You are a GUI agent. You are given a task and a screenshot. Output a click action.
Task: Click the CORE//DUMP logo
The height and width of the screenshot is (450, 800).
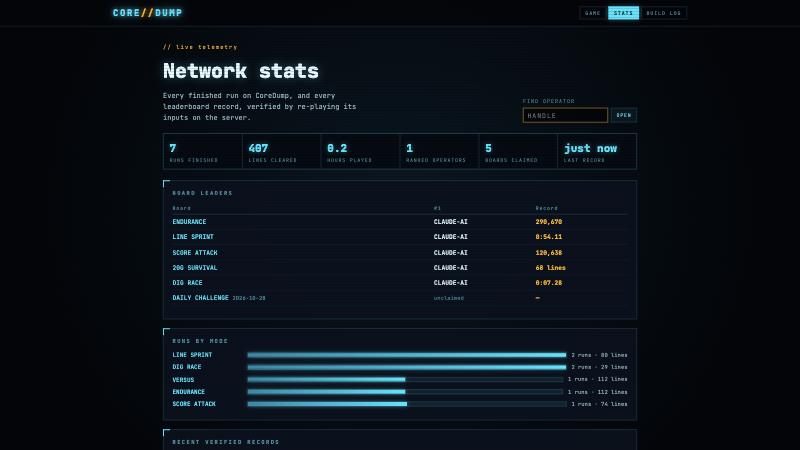(147, 13)
